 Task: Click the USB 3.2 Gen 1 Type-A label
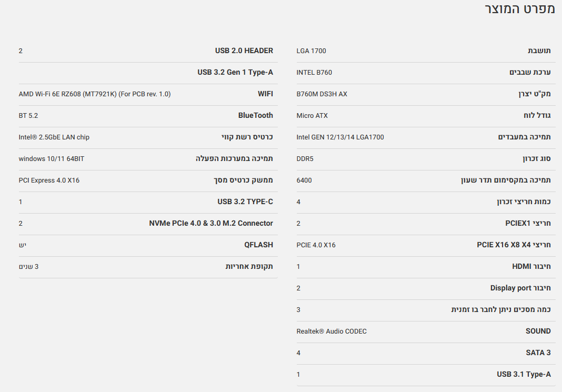click(x=235, y=73)
